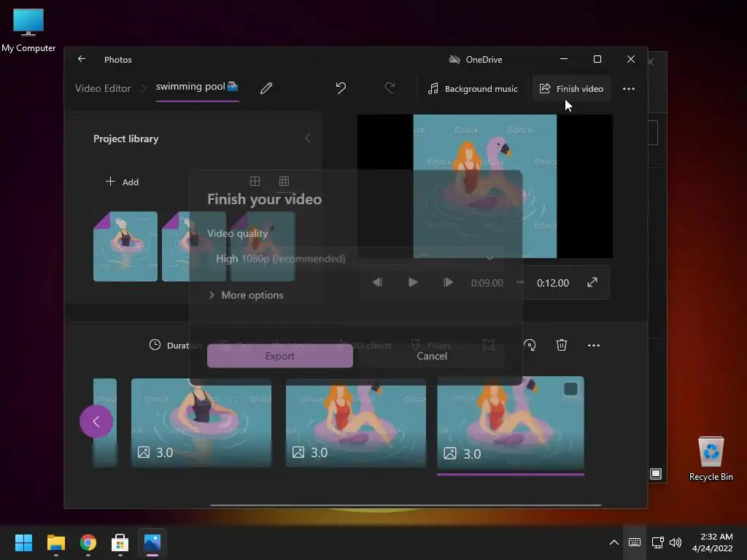Open volume control in system tray
The width and height of the screenshot is (747, 560).
(x=676, y=542)
